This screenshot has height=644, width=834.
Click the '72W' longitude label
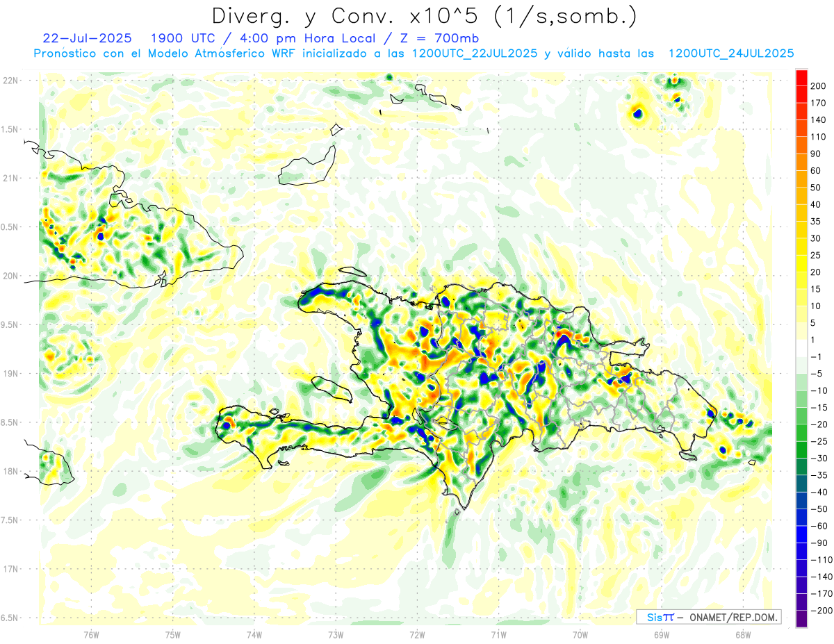click(417, 634)
